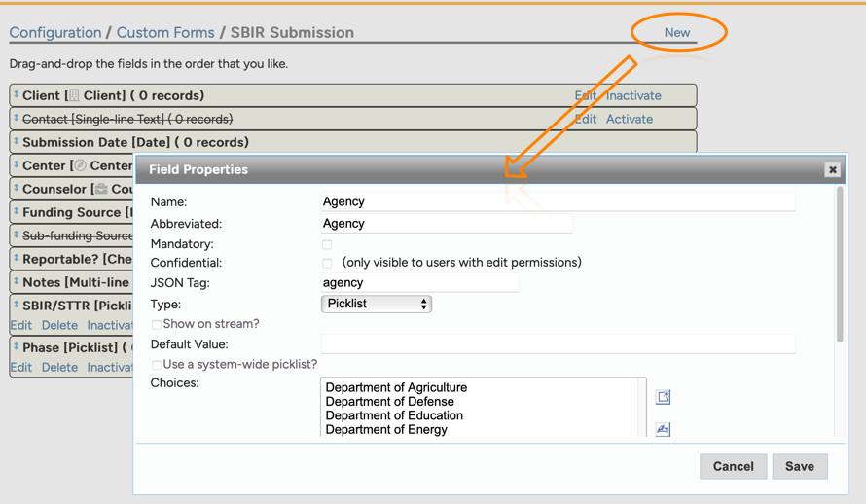The width and height of the screenshot is (866, 504).
Task: Open the Type dropdown showing Picklist
Action: click(377, 305)
